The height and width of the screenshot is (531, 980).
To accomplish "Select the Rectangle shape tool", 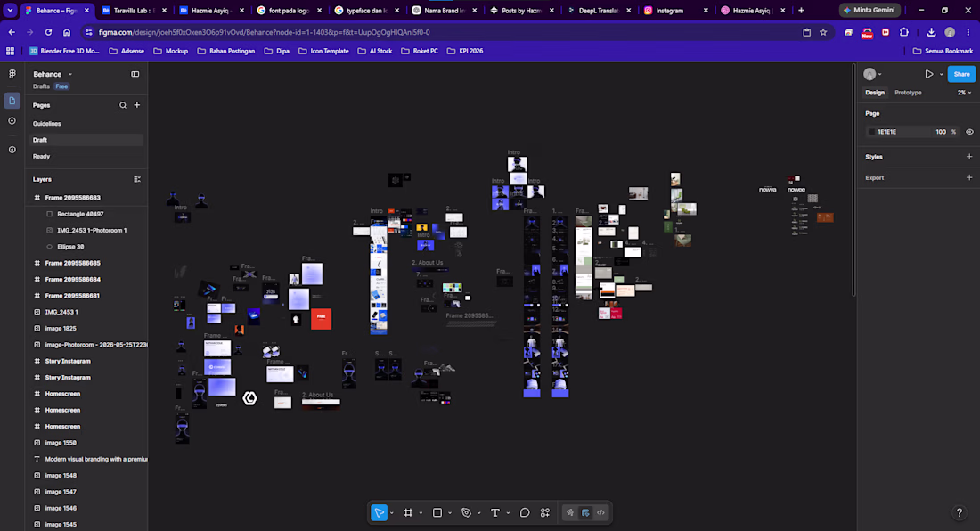I will pos(437,513).
